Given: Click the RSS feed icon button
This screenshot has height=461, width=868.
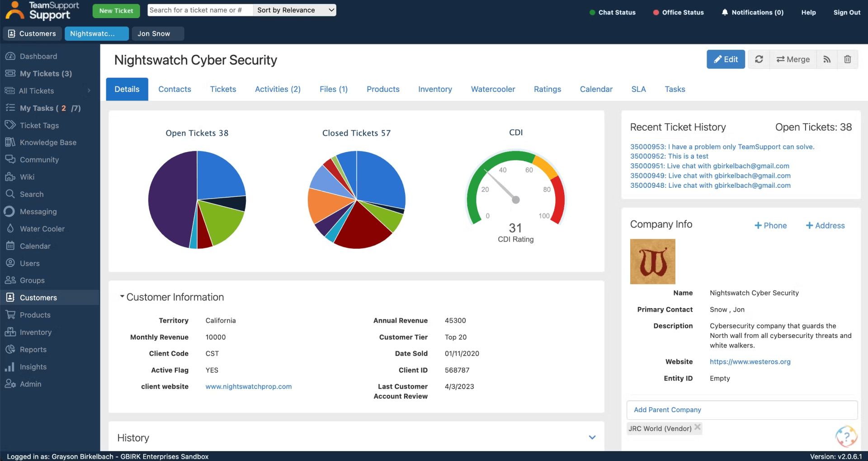Looking at the screenshot, I should (x=827, y=59).
